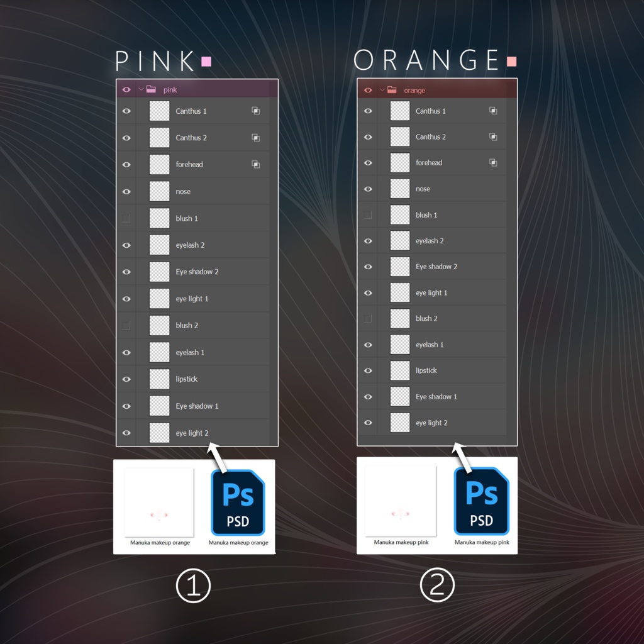Click 'Manuka makeup orange' label under PSD icon
Image resolution: width=644 pixels, height=644 pixels.
(238, 543)
